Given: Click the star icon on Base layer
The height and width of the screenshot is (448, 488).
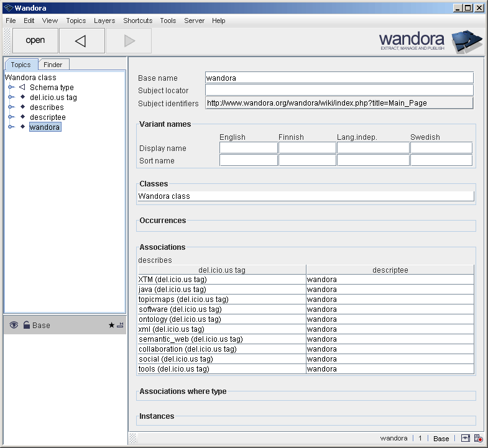Looking at the screenshot, I should tap(111, 325).
